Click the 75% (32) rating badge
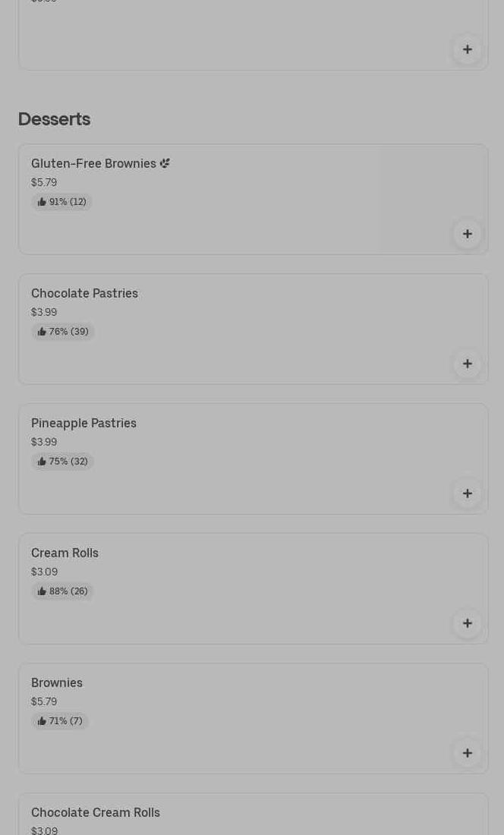This screenshot has width=504, height=835. click(x=62, y=462)
